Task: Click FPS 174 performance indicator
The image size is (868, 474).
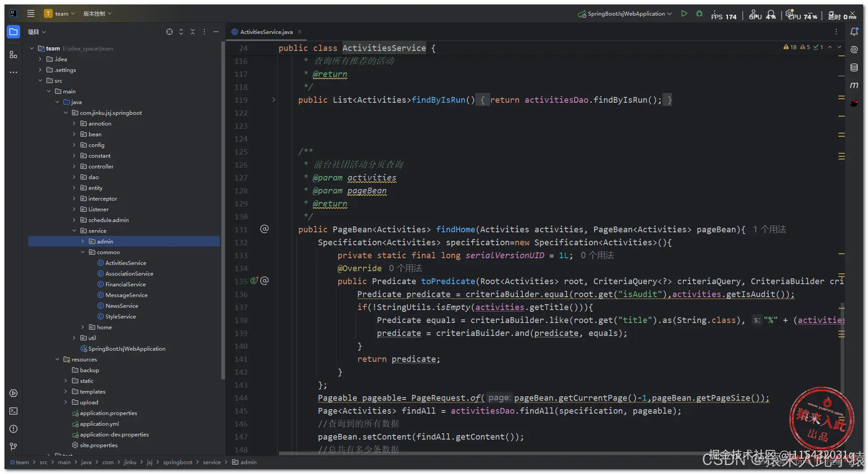Action: (x=724, y=16)
